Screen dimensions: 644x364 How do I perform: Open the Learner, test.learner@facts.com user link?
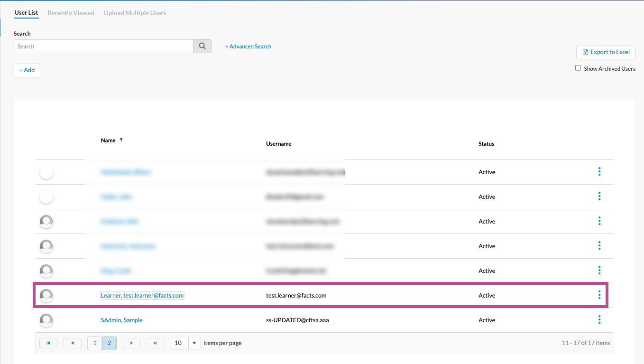[142, 295]
